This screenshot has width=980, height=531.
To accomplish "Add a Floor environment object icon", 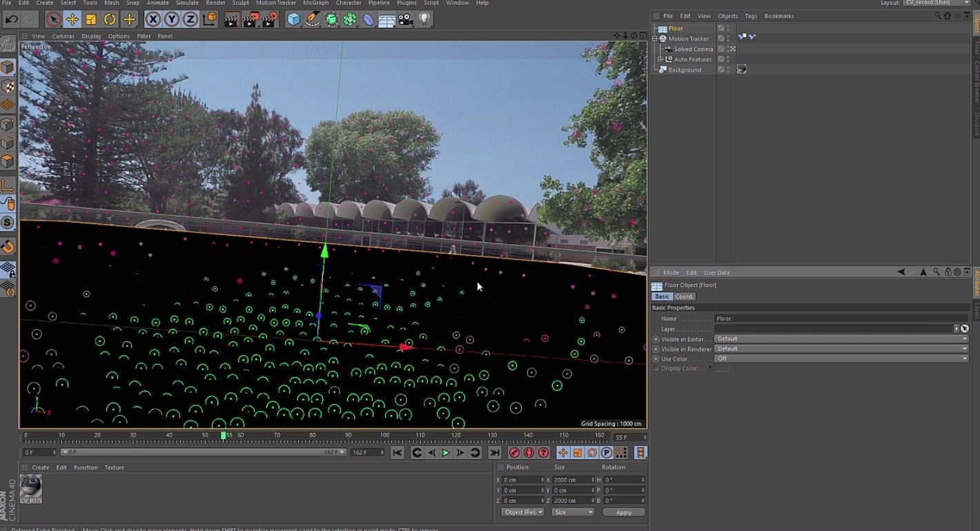I will (387, 19).
